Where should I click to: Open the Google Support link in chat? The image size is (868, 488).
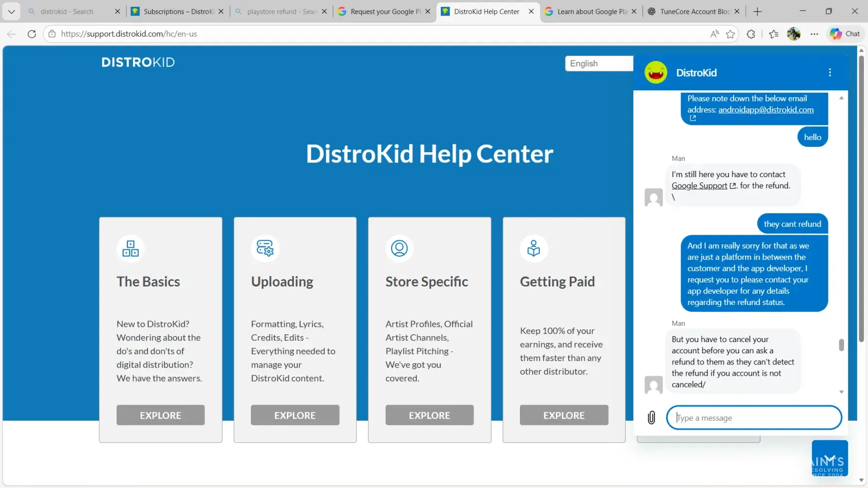[699, 186]
